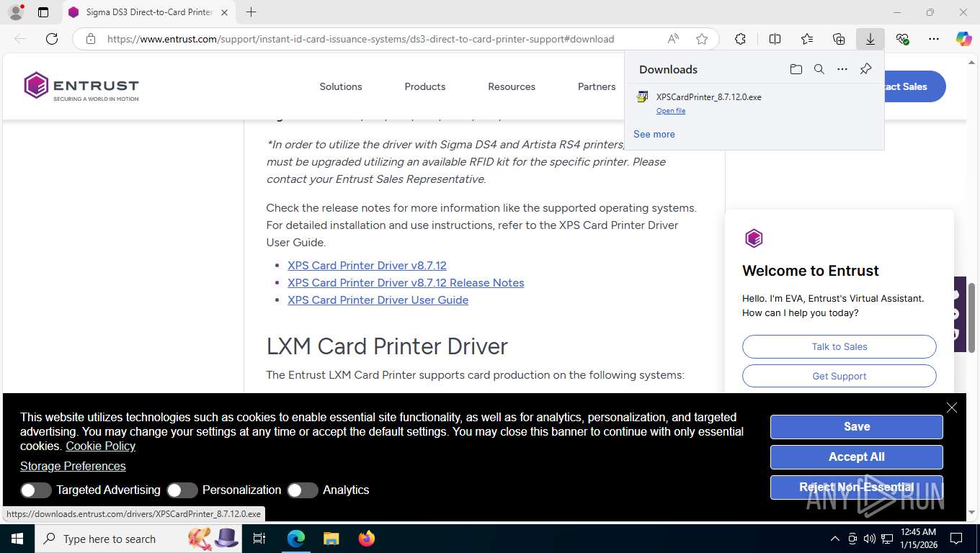
Task: Open XPS Card Printer Driver User Guide
Action: coord(378,300)
